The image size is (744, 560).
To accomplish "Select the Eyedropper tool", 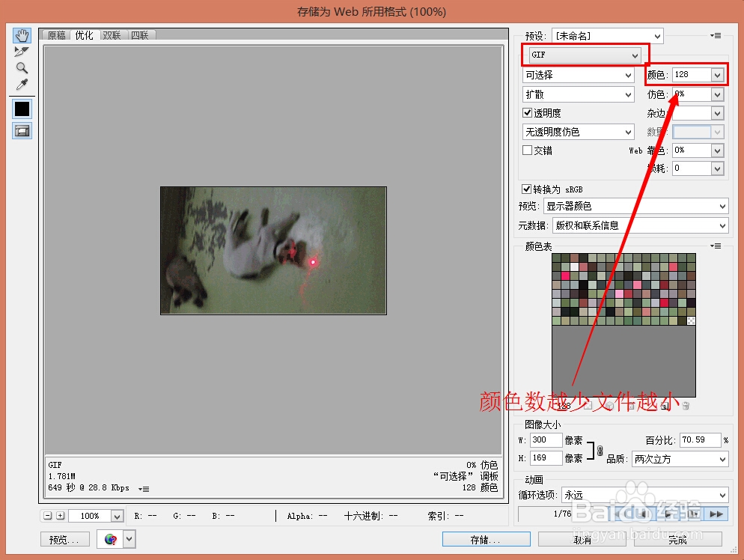I will coord(22,85).
